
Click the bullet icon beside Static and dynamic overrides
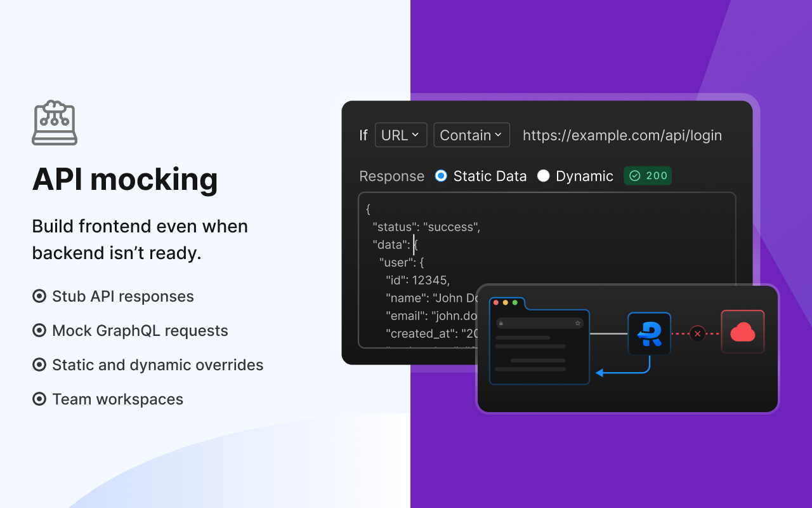(39, 364)
